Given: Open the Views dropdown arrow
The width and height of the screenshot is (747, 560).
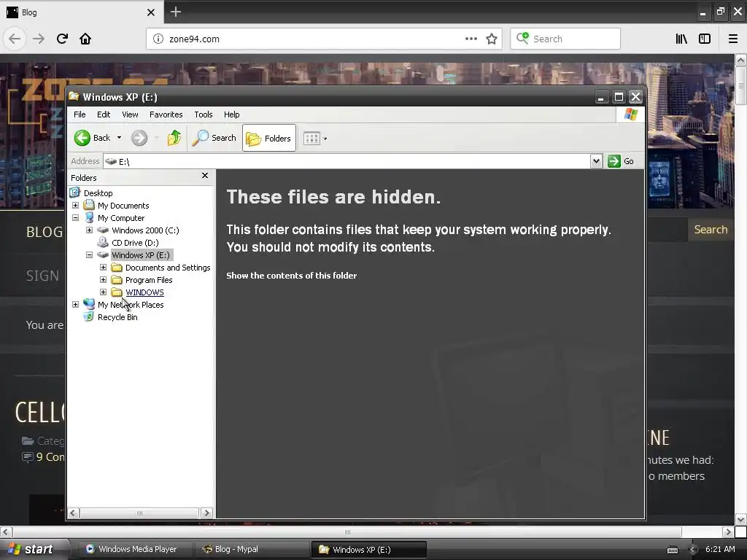Looking at the screenshot, I should 325,139.
